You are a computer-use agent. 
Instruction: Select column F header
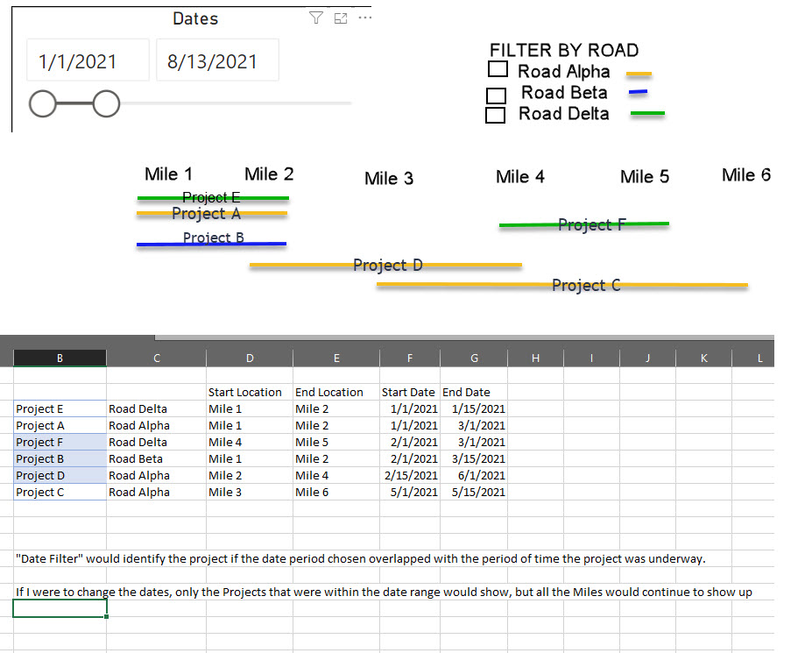click(410, 358)
